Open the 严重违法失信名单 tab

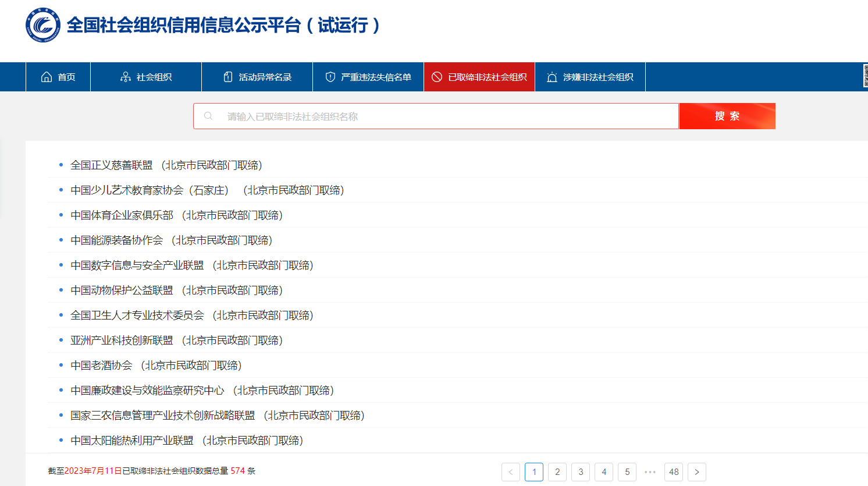point(368,77)
